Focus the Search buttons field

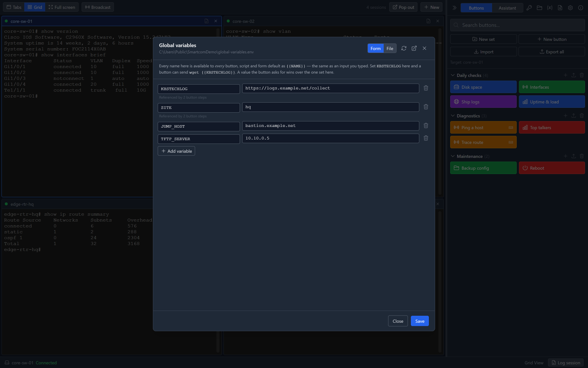[517, 25]
